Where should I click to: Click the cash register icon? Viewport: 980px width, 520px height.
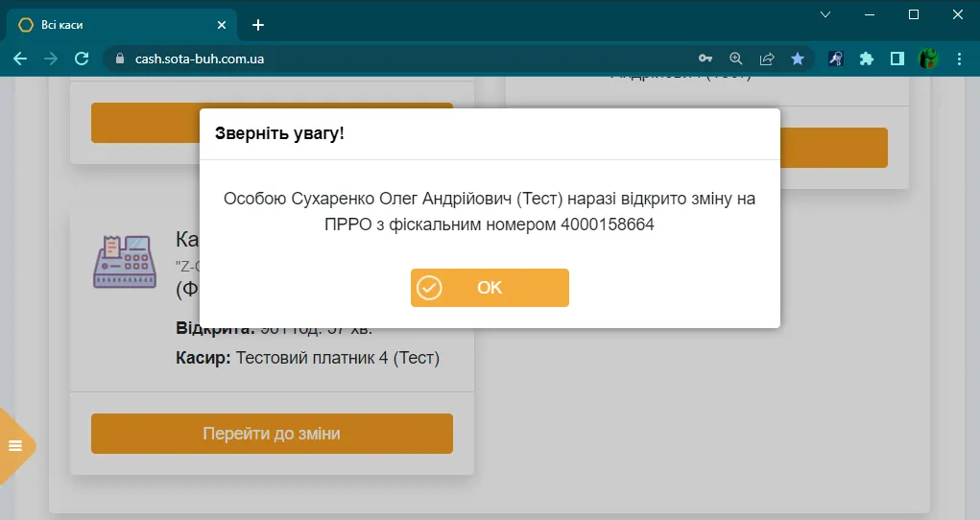(x=125, y=262)
